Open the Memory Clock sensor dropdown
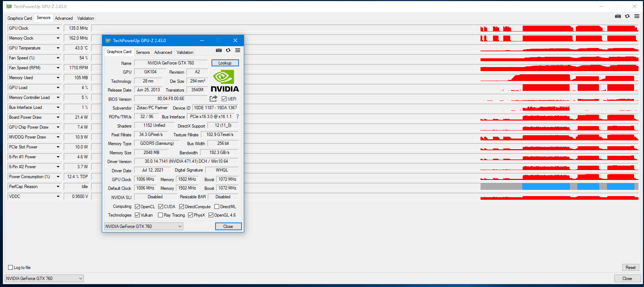644x287 pixels. [x=58, y=38]
